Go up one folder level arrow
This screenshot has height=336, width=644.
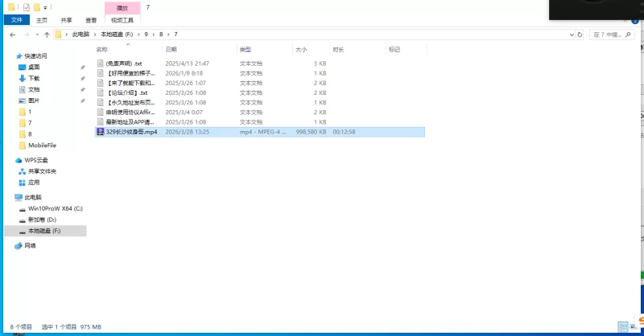click(x=47, y=35)
